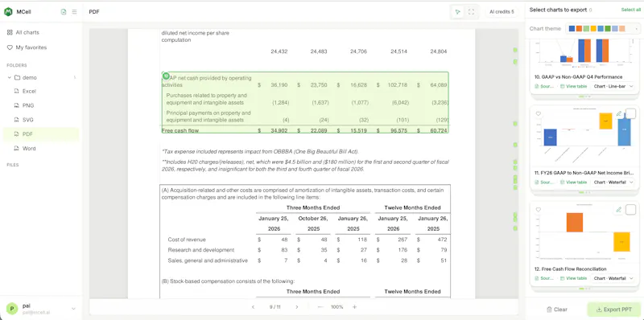
Task: Click the Cost of revenue row label
Action: pos(187,239)
